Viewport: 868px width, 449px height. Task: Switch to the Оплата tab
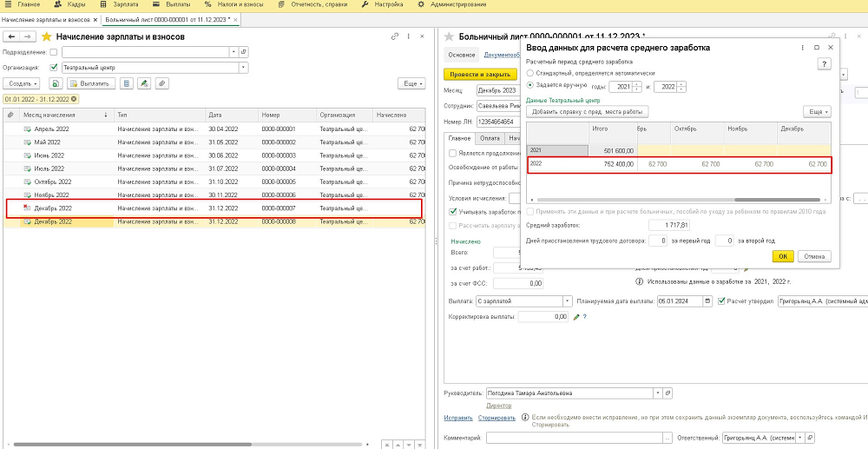pos(490,137)
